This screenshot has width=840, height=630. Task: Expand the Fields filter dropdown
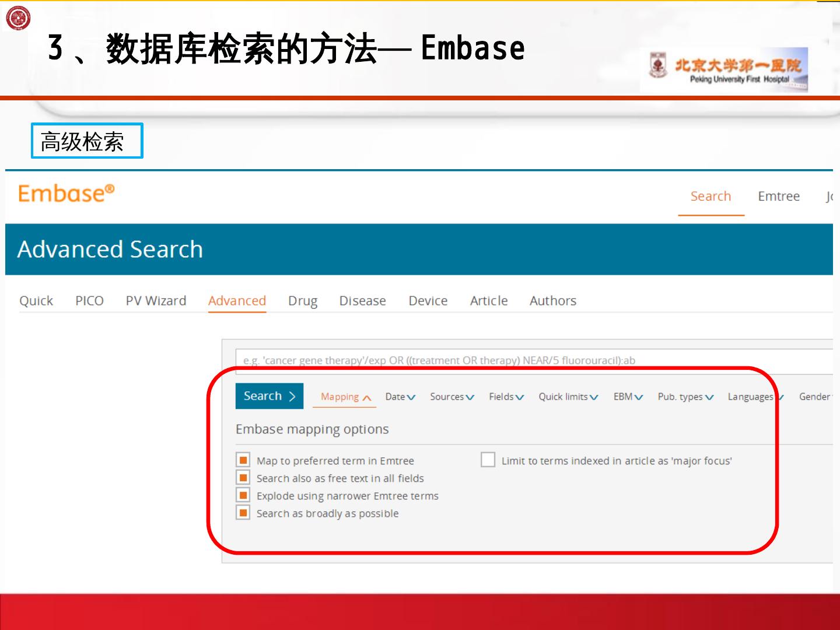(506, 397)
